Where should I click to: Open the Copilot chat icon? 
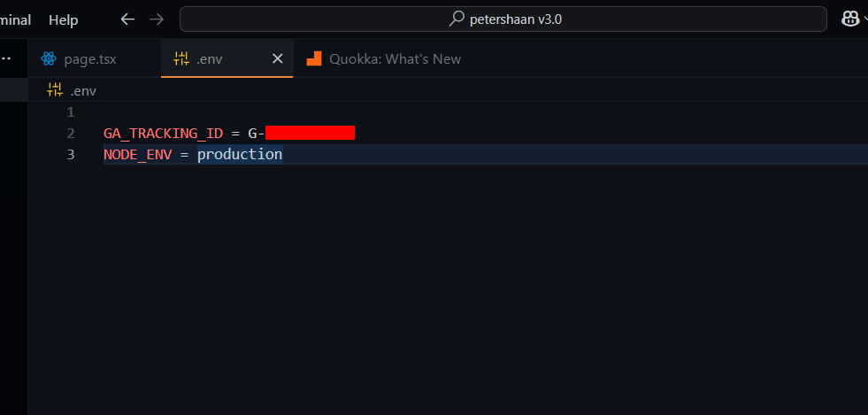tap(849, 19)
